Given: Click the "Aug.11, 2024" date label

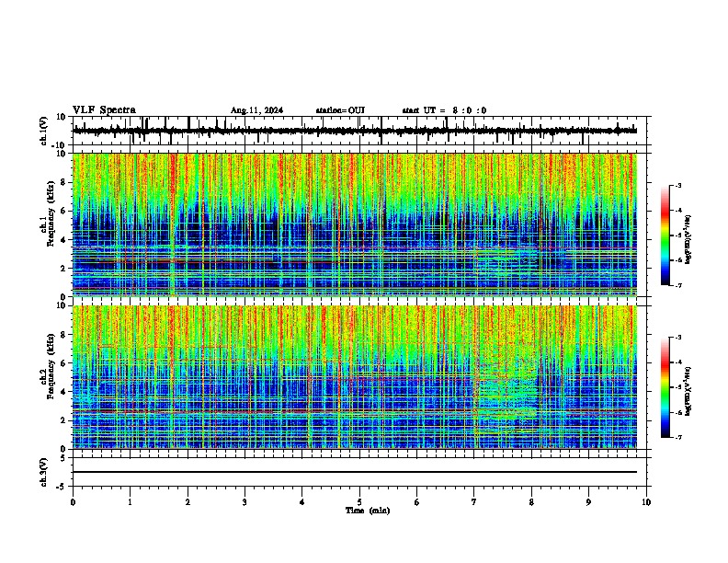Looking at the screenshot, I should pyautogui.click(x=256, y=110).
